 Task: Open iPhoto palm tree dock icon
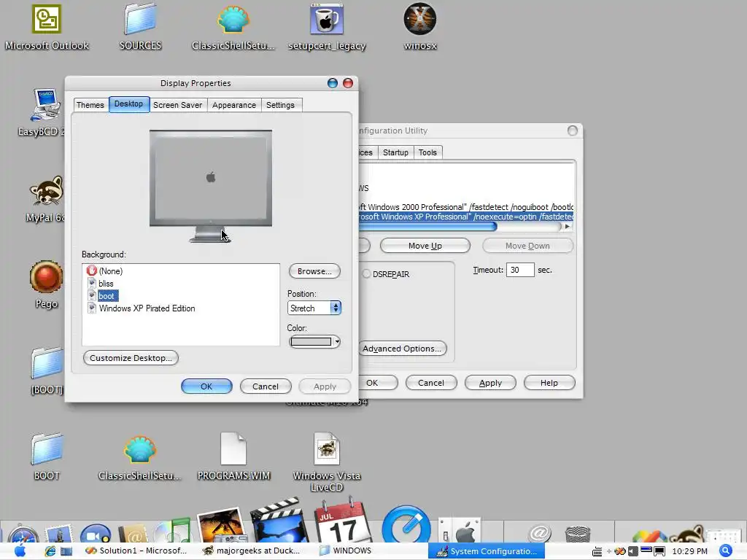220,526
